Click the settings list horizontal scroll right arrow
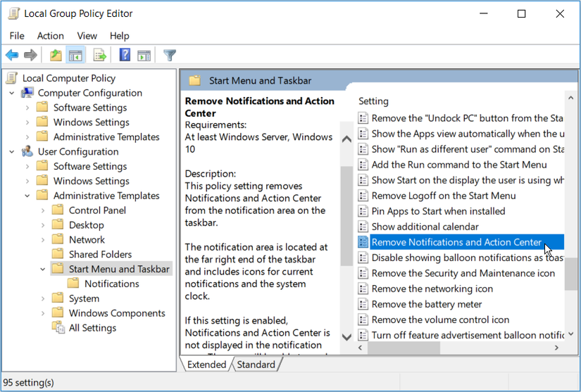The image size is (581, 392). [556, 348]
